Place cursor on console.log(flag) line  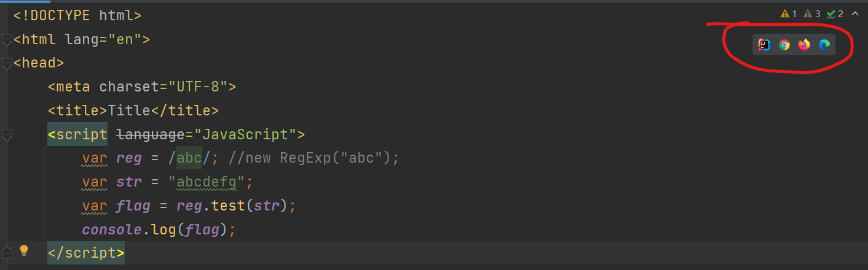point(159,229)
